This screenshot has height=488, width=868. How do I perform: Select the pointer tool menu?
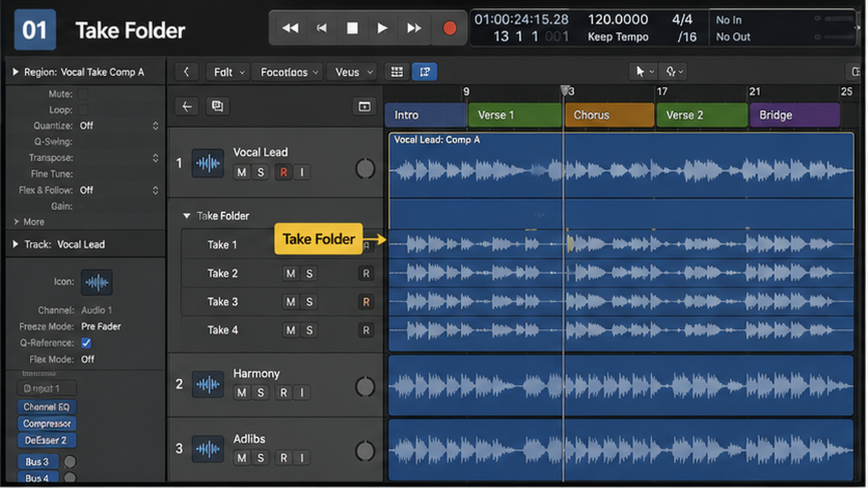point(643,72)
